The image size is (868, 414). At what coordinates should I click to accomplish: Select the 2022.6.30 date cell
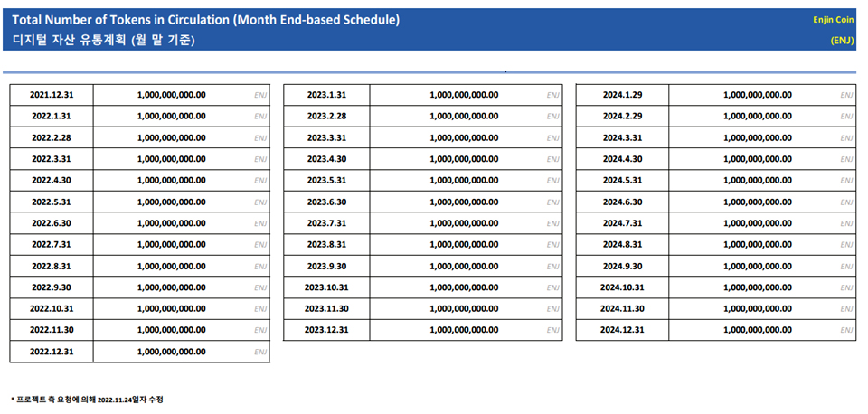pyautogui.click(x=52, y=223)
